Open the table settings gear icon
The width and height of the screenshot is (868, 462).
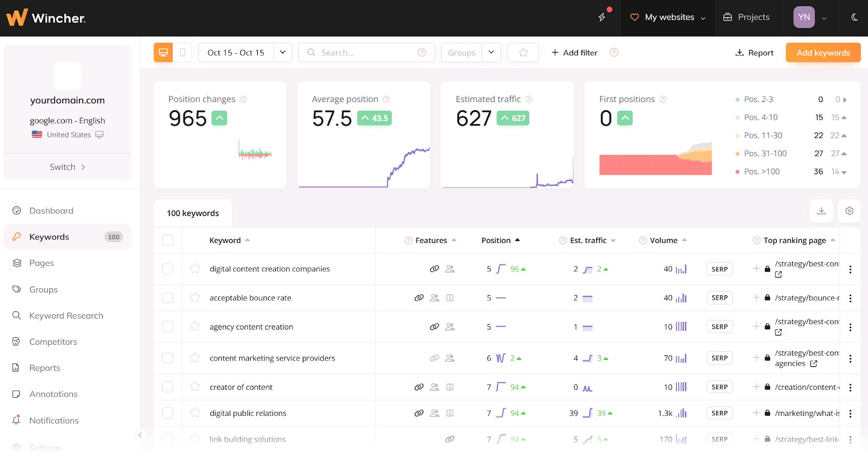click(x=850, y=211)
